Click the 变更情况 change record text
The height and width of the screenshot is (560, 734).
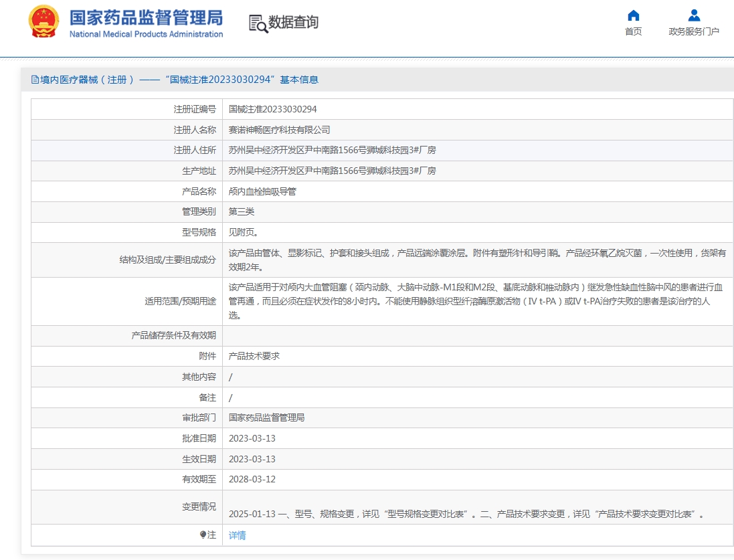[467, 514]
